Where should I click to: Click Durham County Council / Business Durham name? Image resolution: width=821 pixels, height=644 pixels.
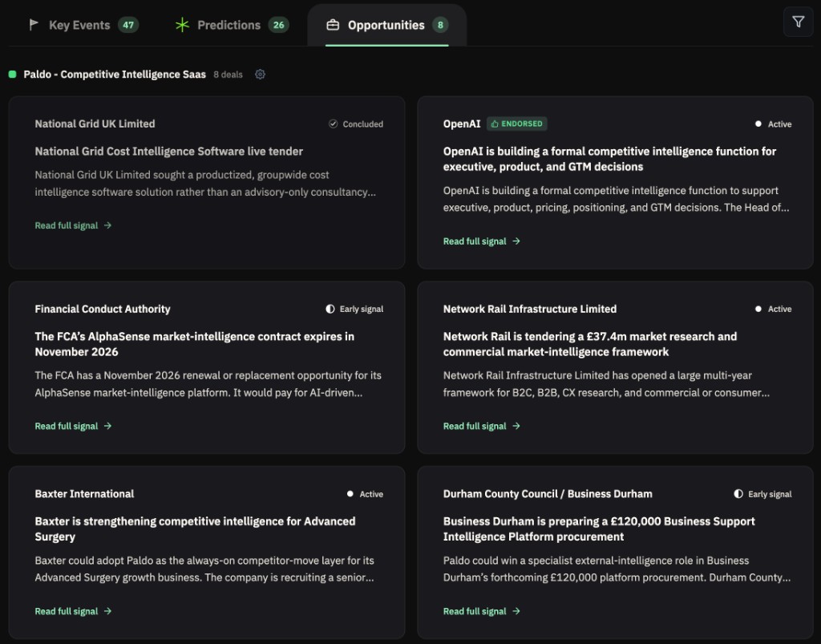click(548, 494)
